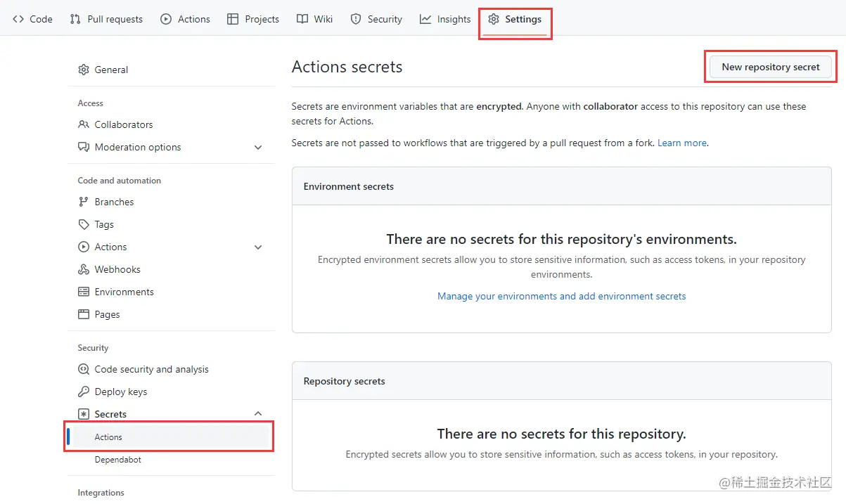Screen dimensions: 846x504
Task: Open Manage your environments and add environment secrets link
Action: [x=562, y=296]
